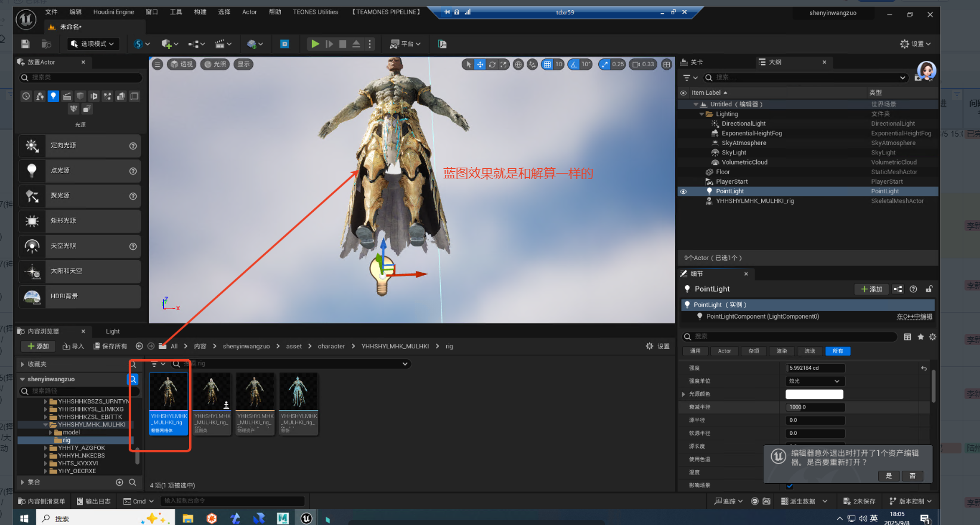Viewport: 980px width, 525px height.
Task: Switch to the 大纲 outliner tab
Action: [775, 62]
